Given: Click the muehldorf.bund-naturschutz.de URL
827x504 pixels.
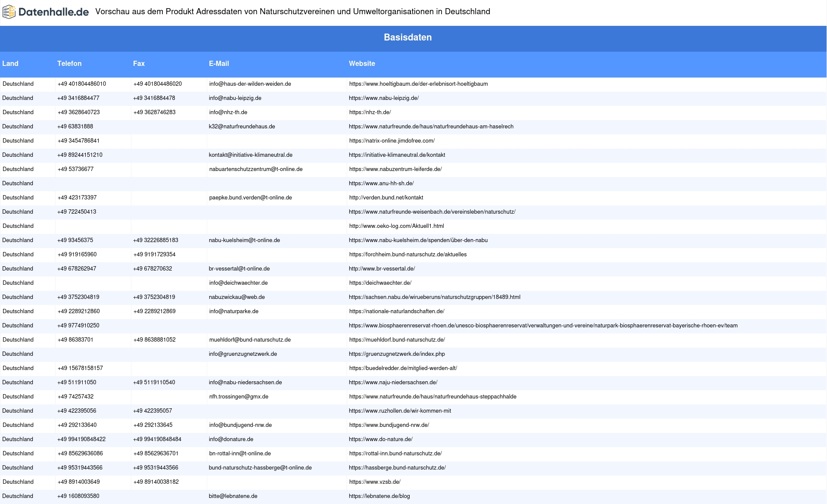Looking at the screenshot, I should pyautogui.click(x=397, y=340).
